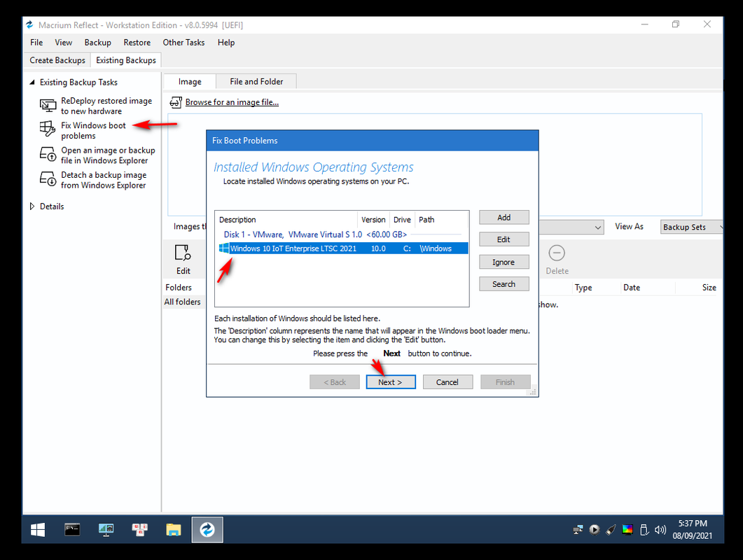
Task: Select the File and Folder tab
Action: (256, 81)
